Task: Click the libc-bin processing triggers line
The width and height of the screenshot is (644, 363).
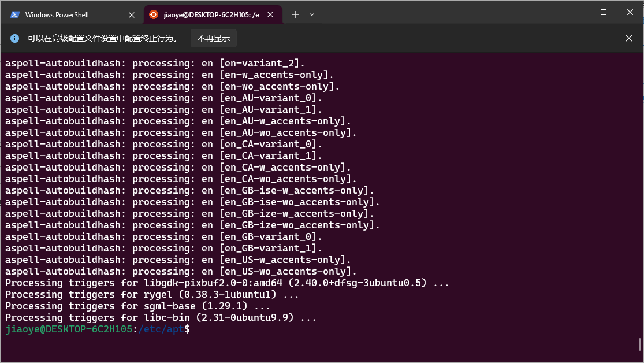Action: 161,318
